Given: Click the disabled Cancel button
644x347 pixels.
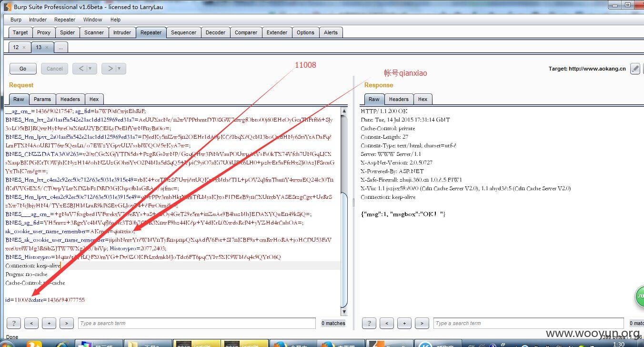Looking at the screenshot, I should pos(55,69).
